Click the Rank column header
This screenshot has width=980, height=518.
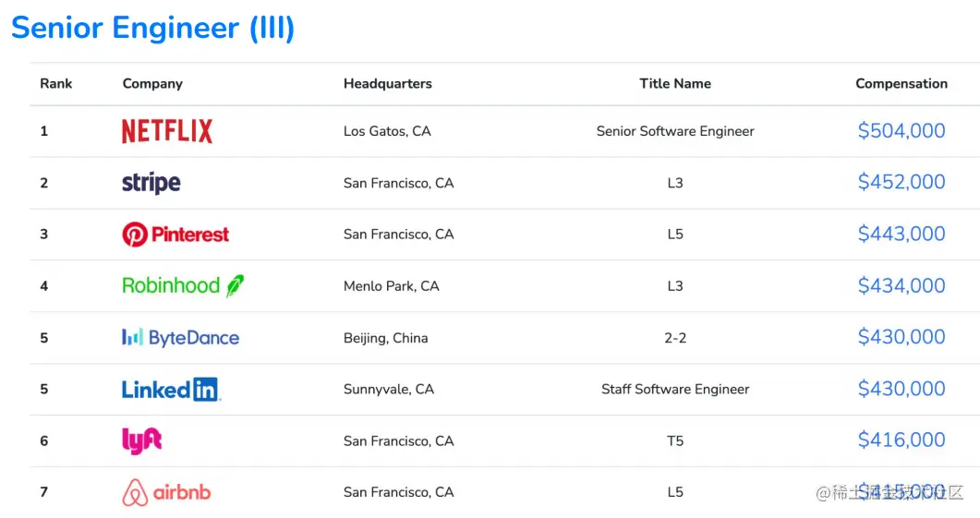click(x=56, y=84)
